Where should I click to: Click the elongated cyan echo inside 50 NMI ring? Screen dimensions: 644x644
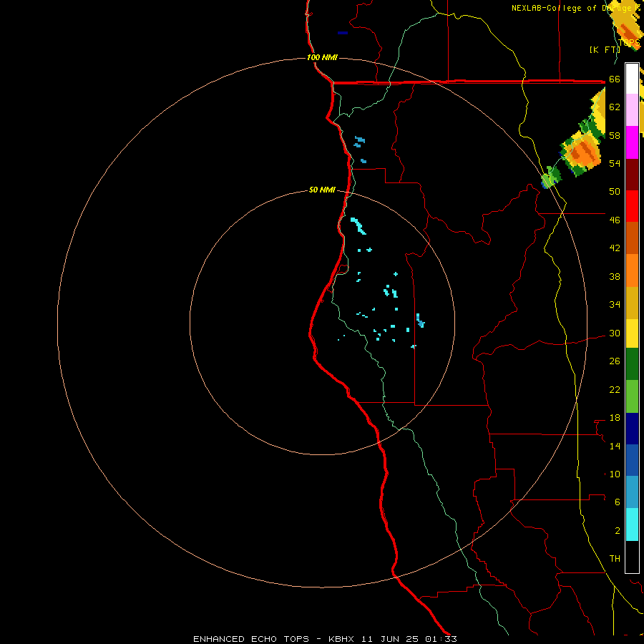(358, 226)
